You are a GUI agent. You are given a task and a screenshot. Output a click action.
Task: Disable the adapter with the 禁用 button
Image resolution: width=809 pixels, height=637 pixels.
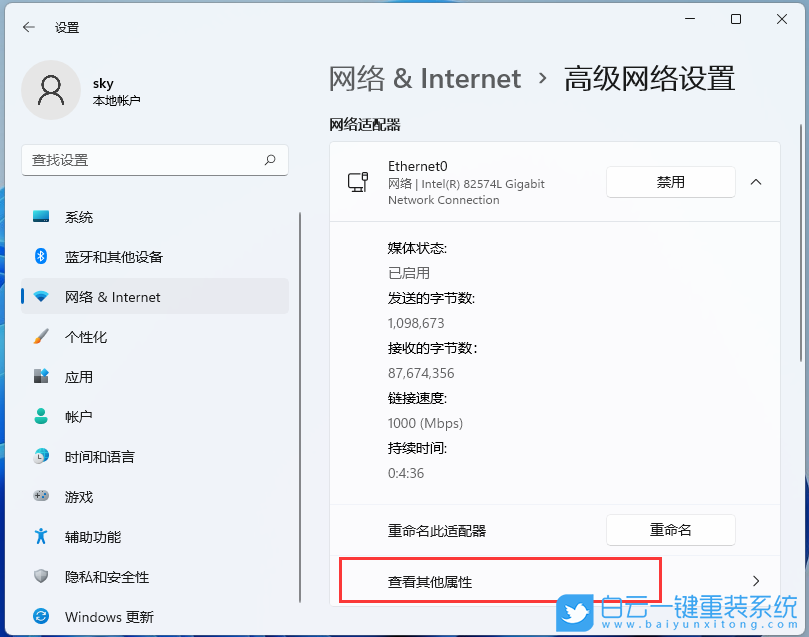click(x=670, y=182)
